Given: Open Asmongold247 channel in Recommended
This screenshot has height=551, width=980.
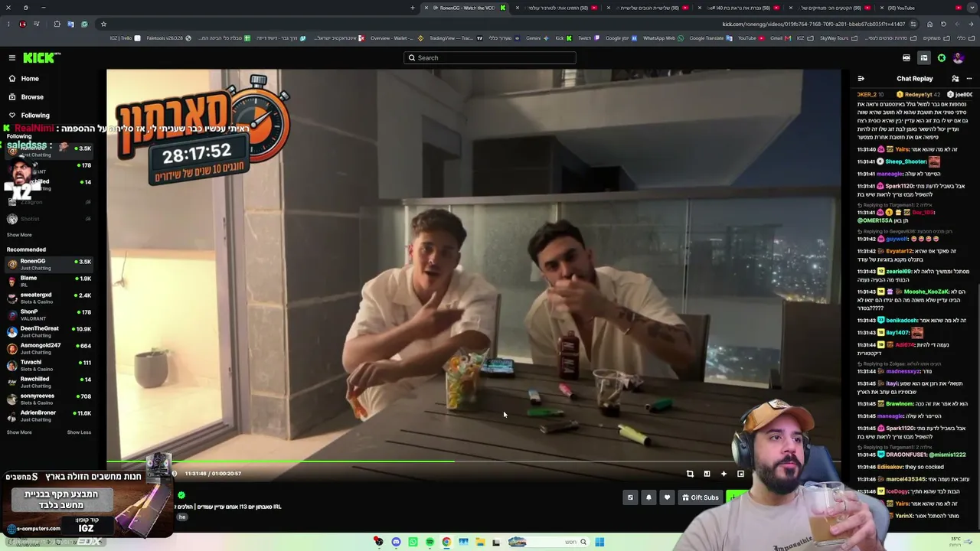Looking at the screenshot, I should point(49,348).
